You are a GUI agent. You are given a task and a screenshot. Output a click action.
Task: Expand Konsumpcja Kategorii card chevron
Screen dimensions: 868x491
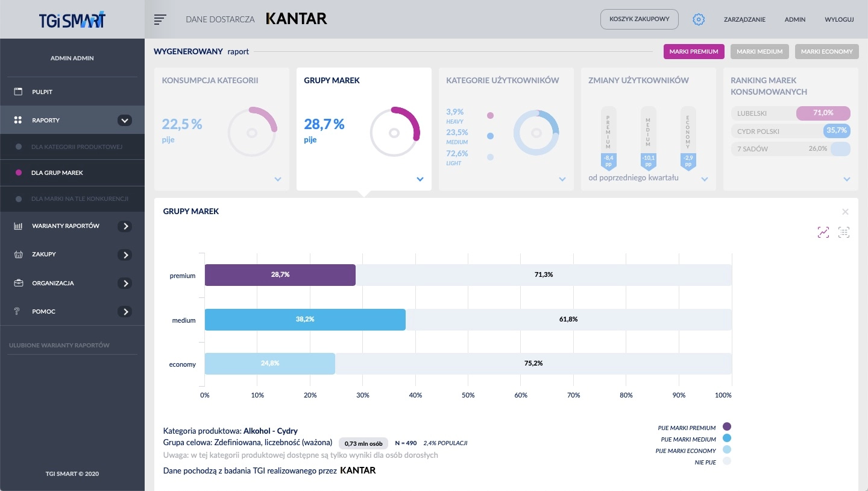[278, 179]
